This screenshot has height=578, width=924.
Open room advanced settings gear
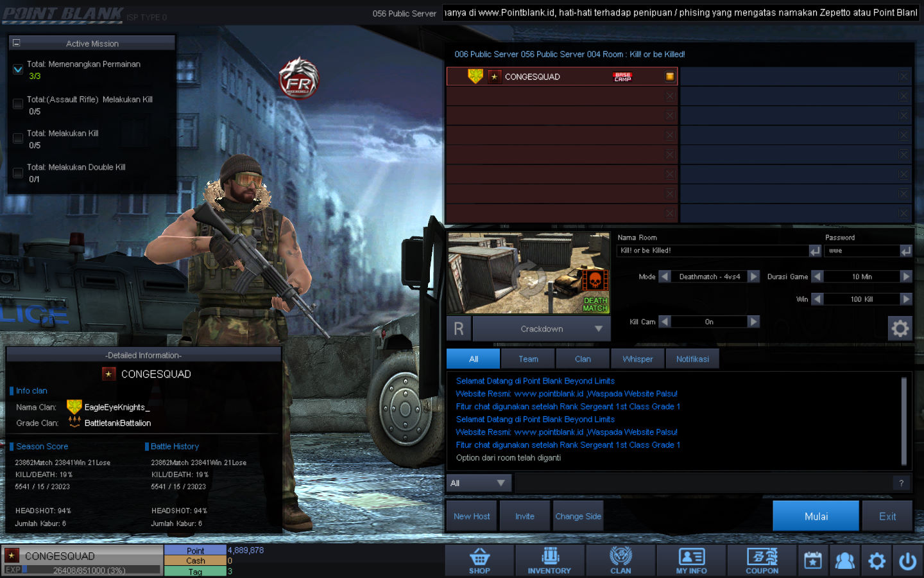[x=900, y=328]
